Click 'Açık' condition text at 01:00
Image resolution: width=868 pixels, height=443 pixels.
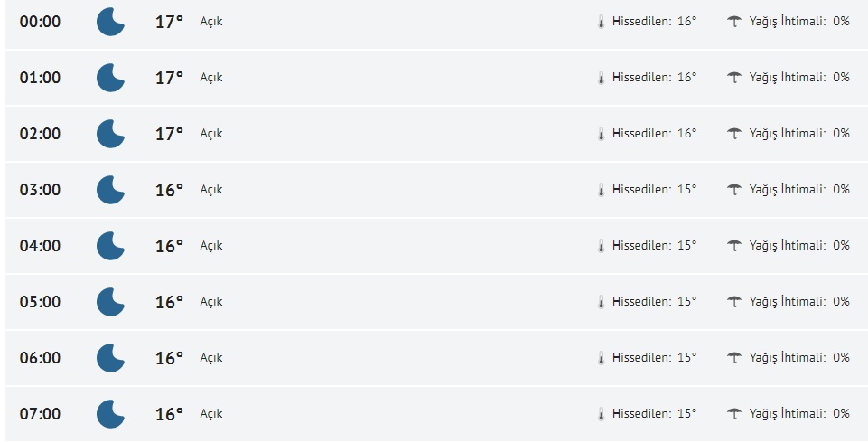pyautogui.click(x=211, y=78)
